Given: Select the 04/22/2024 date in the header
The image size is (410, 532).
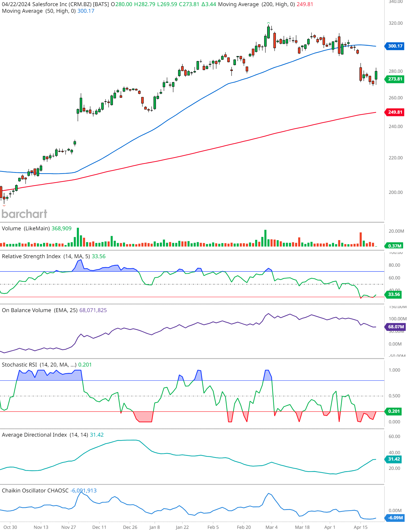Looking at the screenshot, I should coord(16,4).
